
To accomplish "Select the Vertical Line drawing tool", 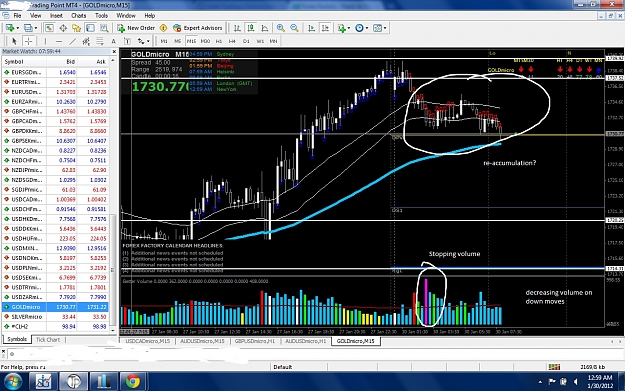I will 45,41.
